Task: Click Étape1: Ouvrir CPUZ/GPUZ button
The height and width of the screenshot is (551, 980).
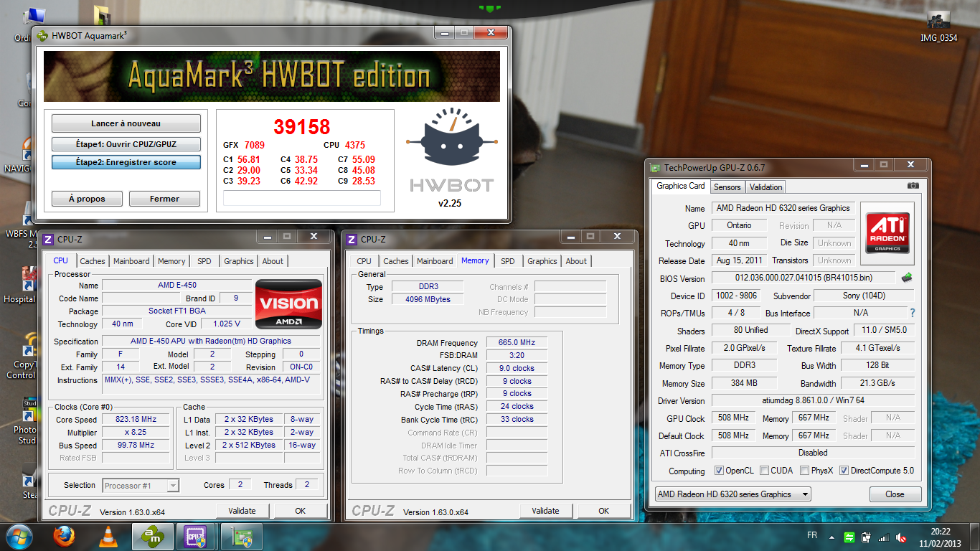Action: 126,144
